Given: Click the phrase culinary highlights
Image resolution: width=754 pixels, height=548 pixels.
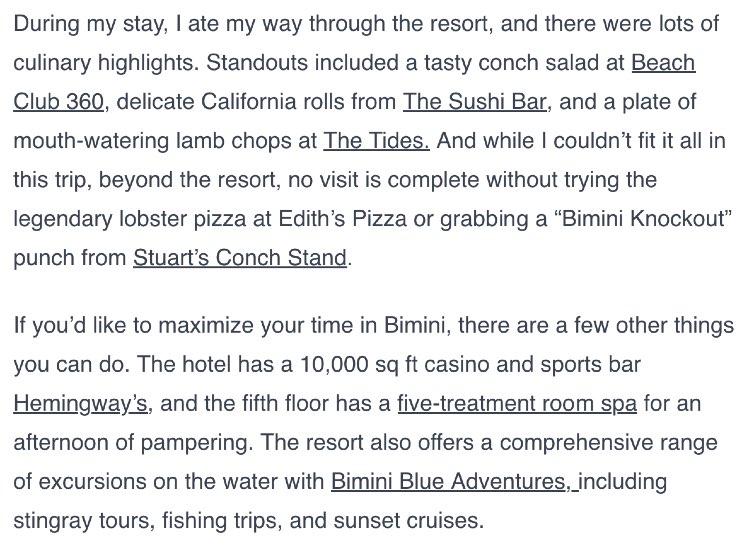Looking at the screenshot, I should point(106,63).
